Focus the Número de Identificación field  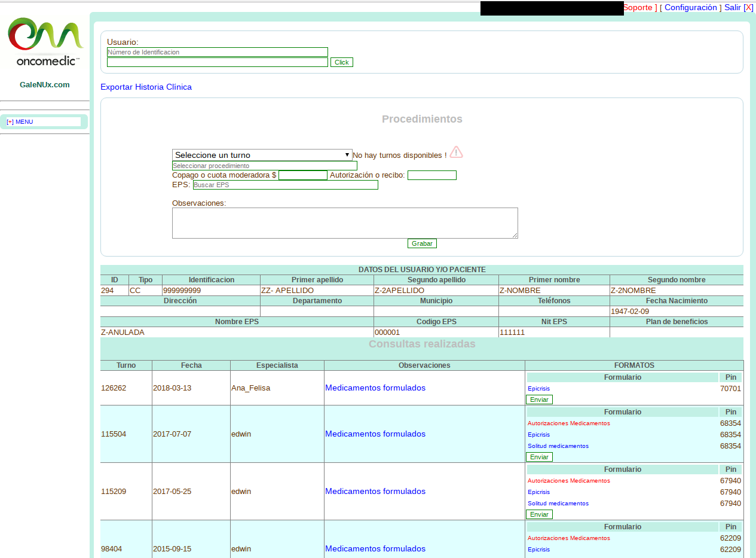pyautogui.click(x=217, y=52)
